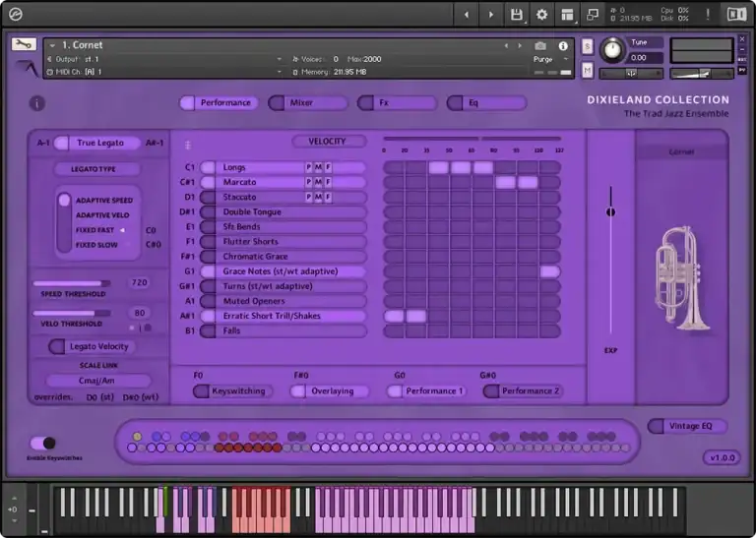
Task: Enable the Falls articulation toggle
Action: [208, 330]
